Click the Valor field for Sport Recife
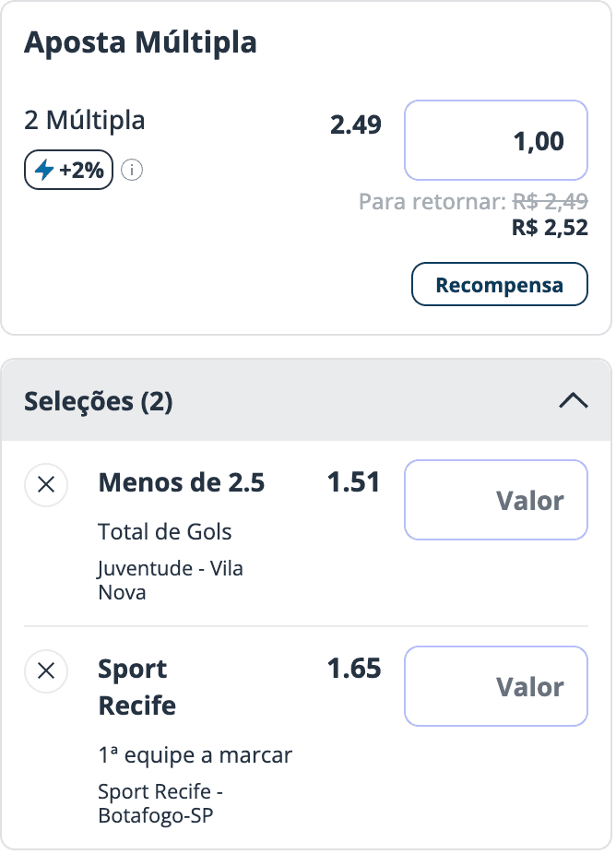Screen dimensions: 616x854 (495, 686)
